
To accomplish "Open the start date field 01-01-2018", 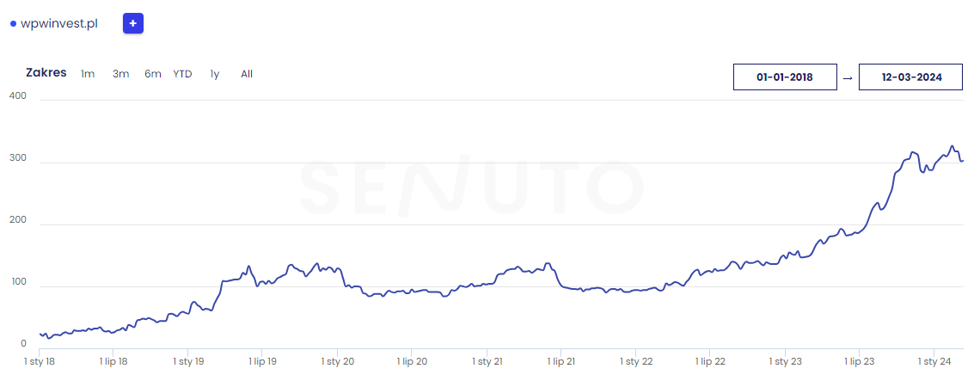I will [x=785, y=77].
